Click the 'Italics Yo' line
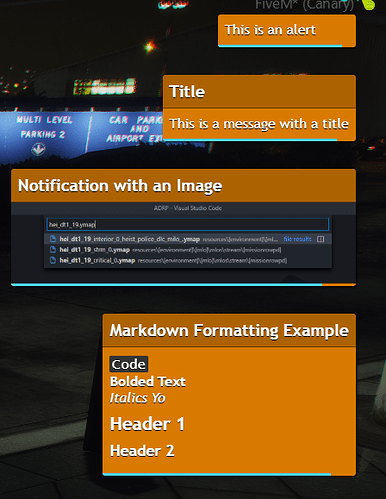The image size is (386, 499). (x=137, y=398)
